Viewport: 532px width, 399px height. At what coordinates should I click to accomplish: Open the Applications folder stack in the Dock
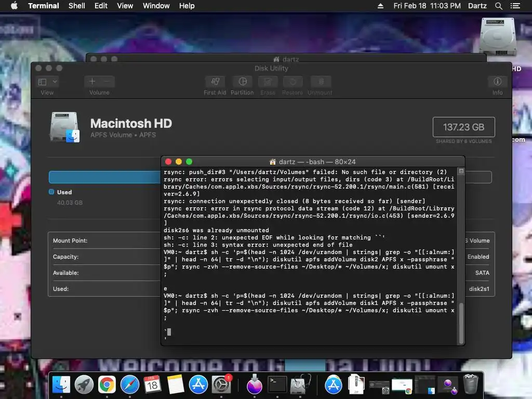(334, 385)
